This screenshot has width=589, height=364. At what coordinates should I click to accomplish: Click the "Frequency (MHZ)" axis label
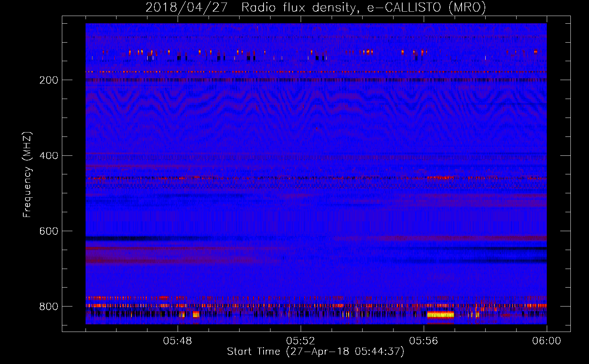pyautogui.click(x=27, y=174)
